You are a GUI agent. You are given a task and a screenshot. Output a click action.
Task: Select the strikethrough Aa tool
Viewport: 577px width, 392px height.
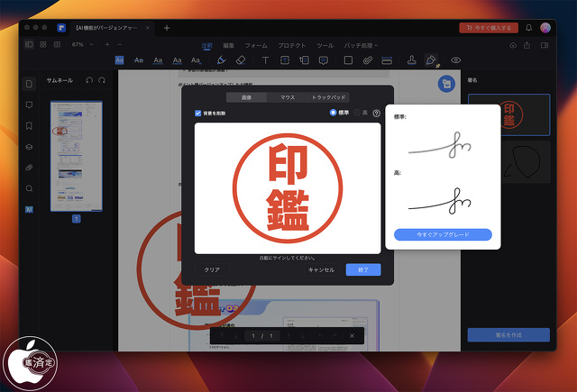[138, 60]
